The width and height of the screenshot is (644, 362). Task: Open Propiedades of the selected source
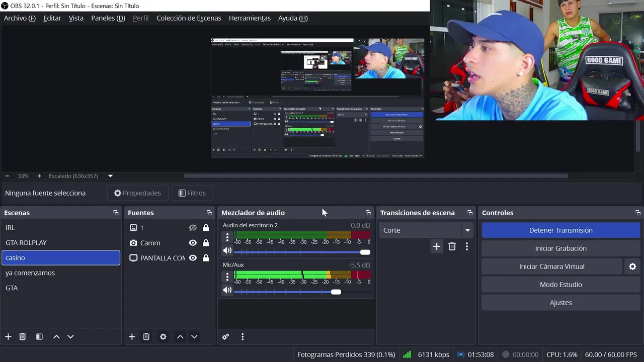tap(137, 193)
